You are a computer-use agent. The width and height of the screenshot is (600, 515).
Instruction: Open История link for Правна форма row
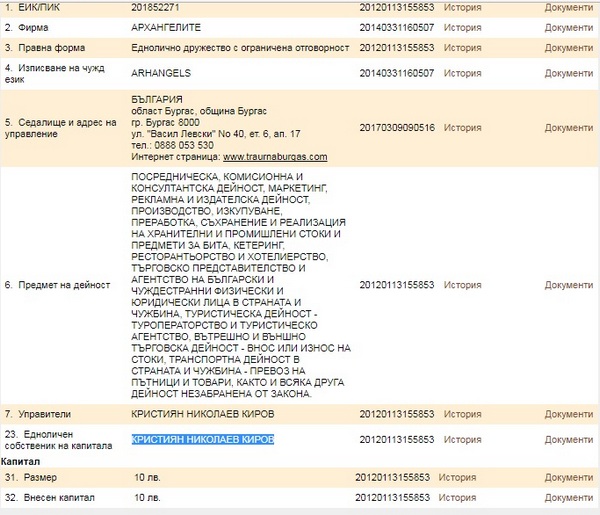point(462,48)
